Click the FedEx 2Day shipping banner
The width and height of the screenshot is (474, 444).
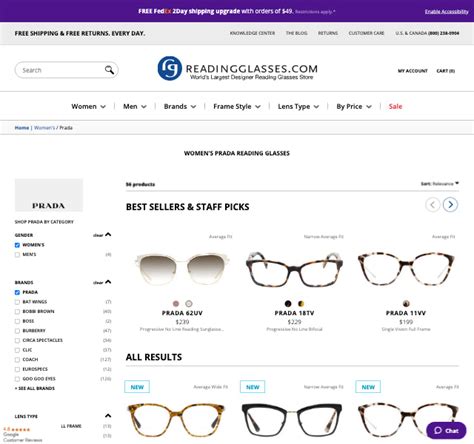tap(237, 11)
